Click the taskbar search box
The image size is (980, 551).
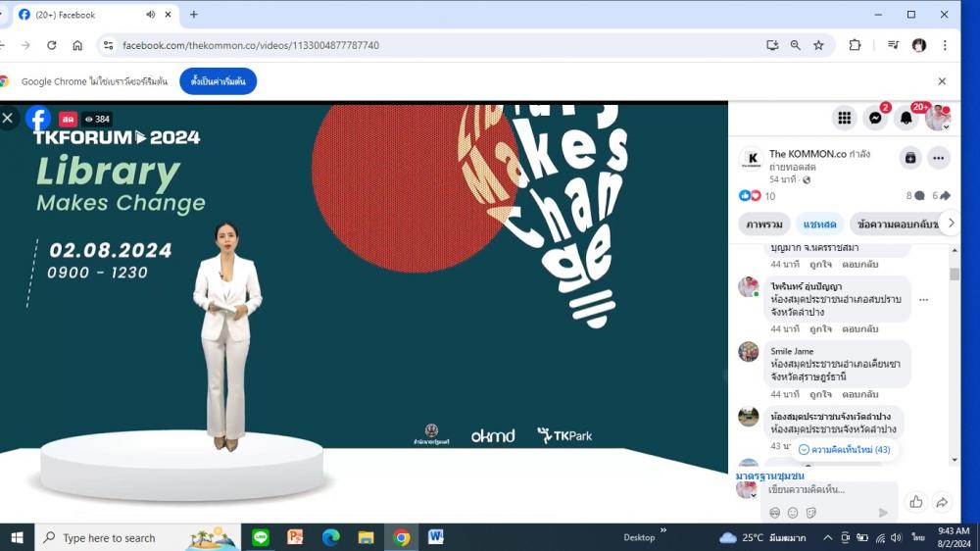coord(137,538)
